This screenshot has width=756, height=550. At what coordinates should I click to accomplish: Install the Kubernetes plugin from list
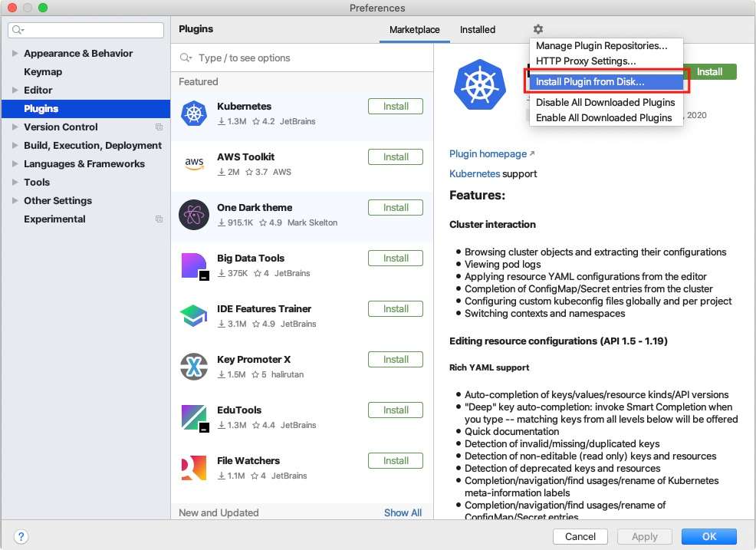(x=396, y=107)
